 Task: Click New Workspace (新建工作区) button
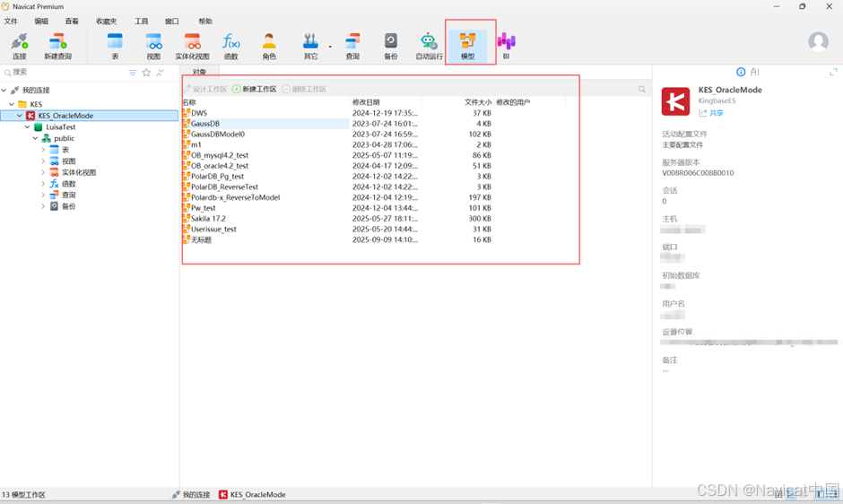click(x=255, y=90)
